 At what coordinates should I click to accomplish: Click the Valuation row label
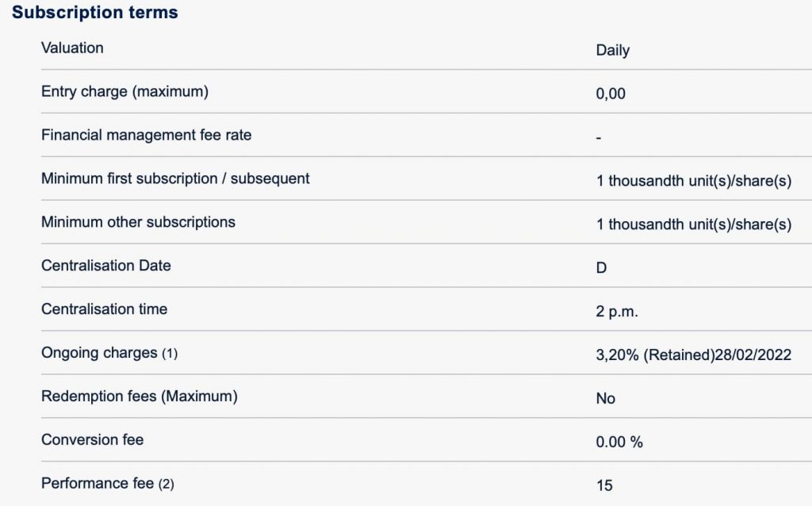point(72,48)
